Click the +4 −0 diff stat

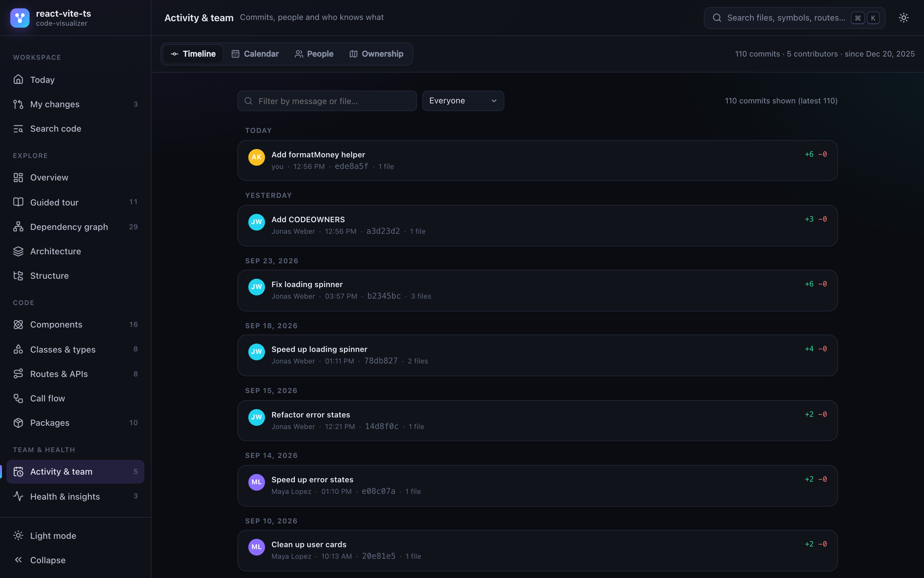pos(816,349)
